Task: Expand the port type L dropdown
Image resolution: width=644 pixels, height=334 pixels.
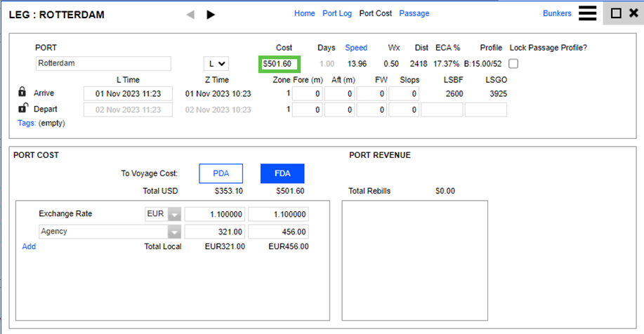Action: tap(216, 64)
